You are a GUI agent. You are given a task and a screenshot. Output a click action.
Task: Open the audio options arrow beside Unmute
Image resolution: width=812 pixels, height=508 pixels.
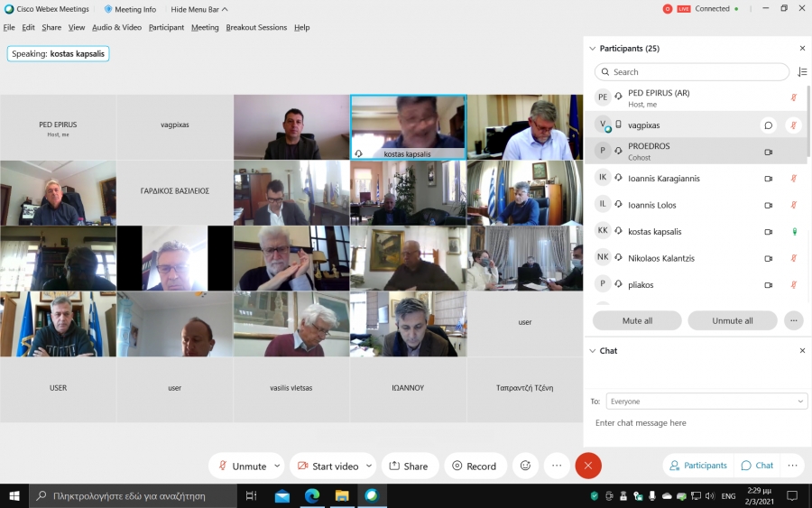pos(277,466)
